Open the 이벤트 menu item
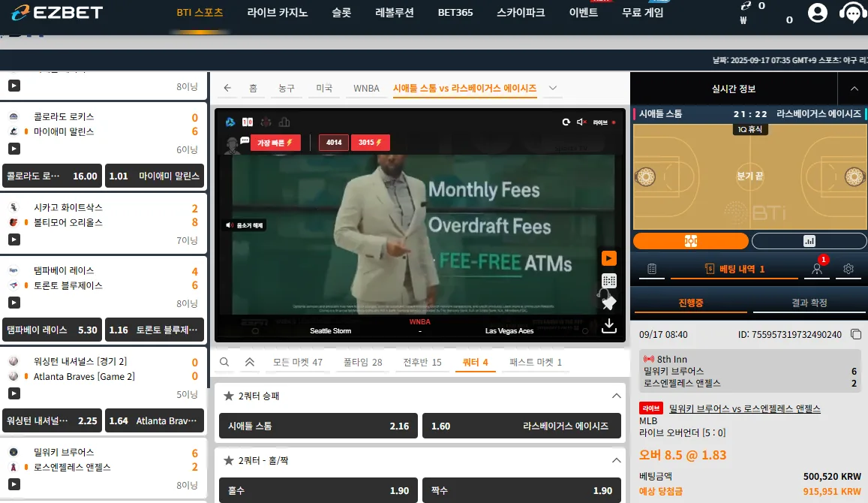The height and width of the screenshot is (503, 868). (x=584, y=12)
